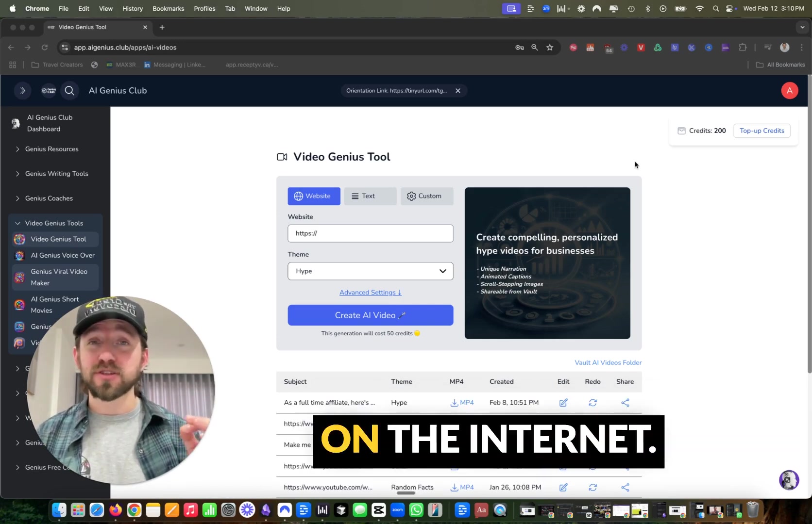Click the page vertical scrollbar
Screen dimensions: 812x524
tap(809, 223)
